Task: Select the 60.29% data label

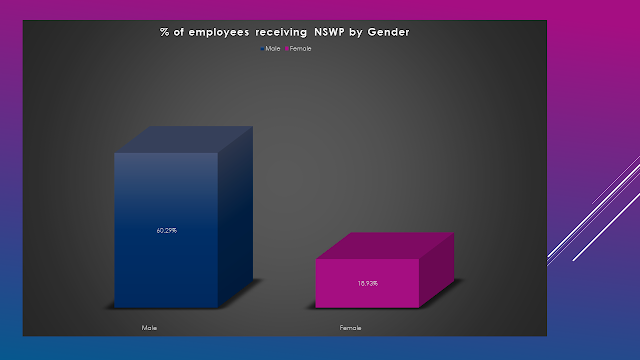Action: click(x=167, y=231)
